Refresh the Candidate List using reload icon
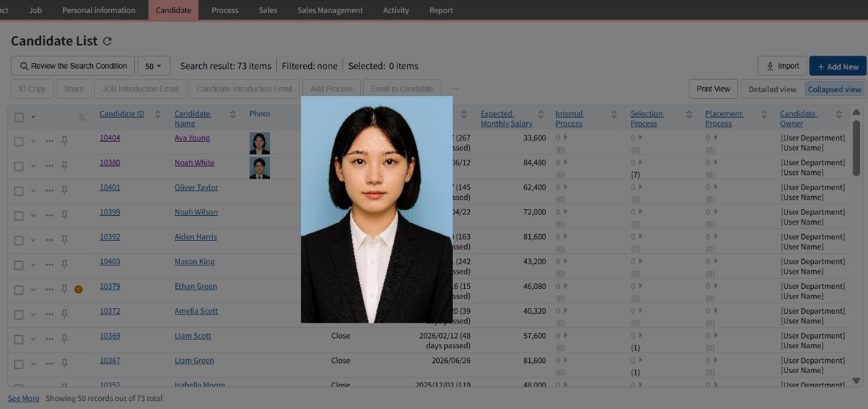The image size is (868, 409). (x=108, y=42)
